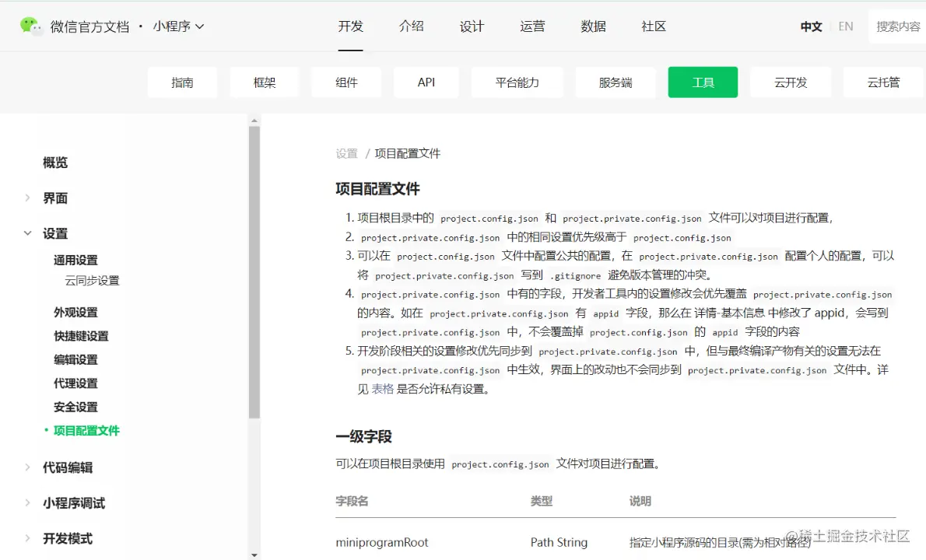
Task: Select the 设计 top navigation item
Action: click(472, 26)
